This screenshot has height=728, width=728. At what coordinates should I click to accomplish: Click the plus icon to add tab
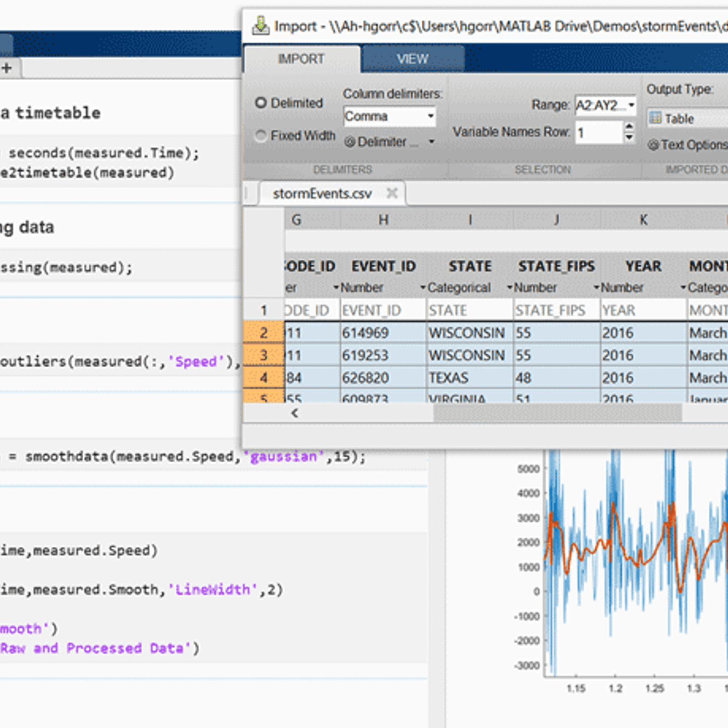[7, 68]
